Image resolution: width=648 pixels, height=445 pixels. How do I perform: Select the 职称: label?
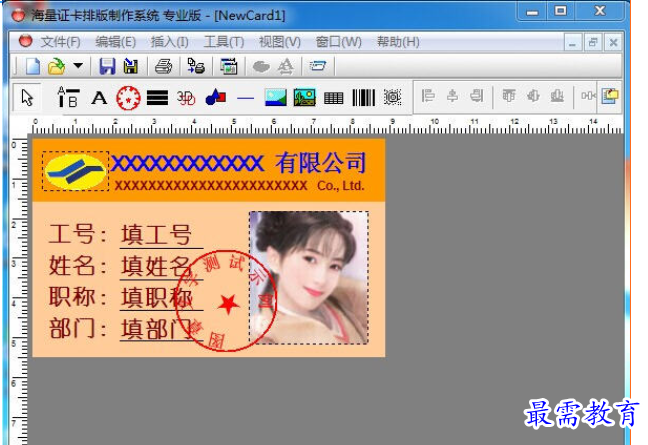tap(78, 297)
